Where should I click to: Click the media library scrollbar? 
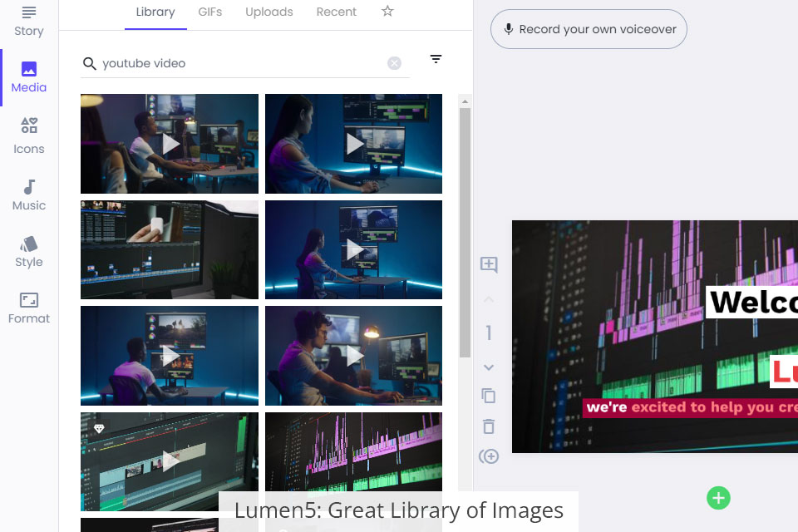(465, 233)
